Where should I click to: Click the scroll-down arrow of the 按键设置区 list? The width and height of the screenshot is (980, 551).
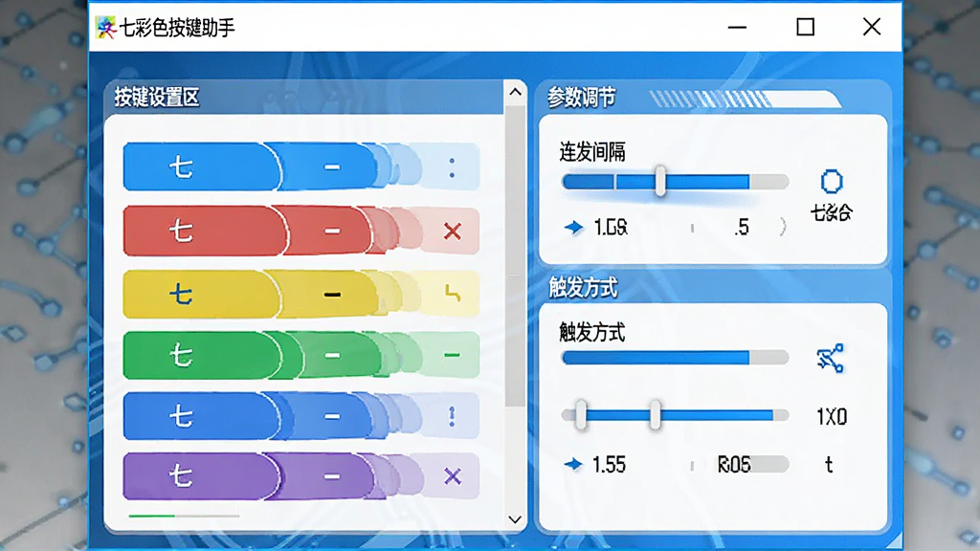[x=515, y=519]
